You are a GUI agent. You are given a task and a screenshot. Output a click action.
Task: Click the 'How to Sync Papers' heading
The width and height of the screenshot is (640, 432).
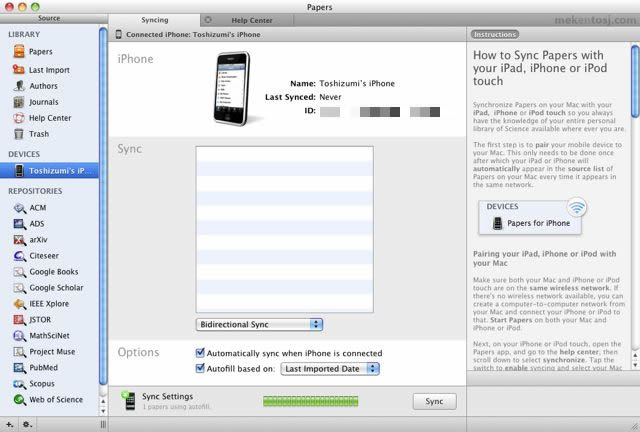coord(540,68)
